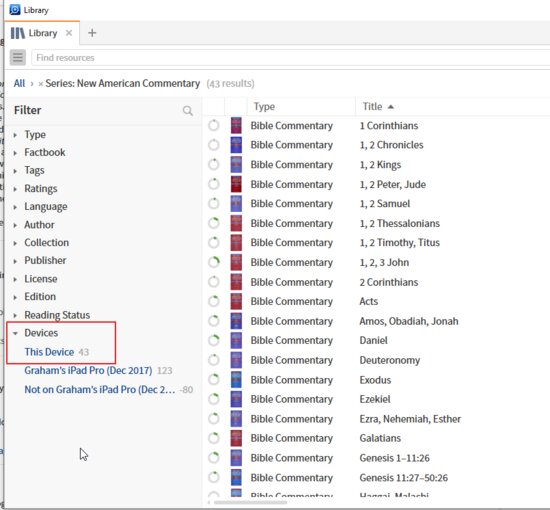550x510 pixels.
Task: Open the Deuteronomy cover thumbnail
Action: click(236, 360)
